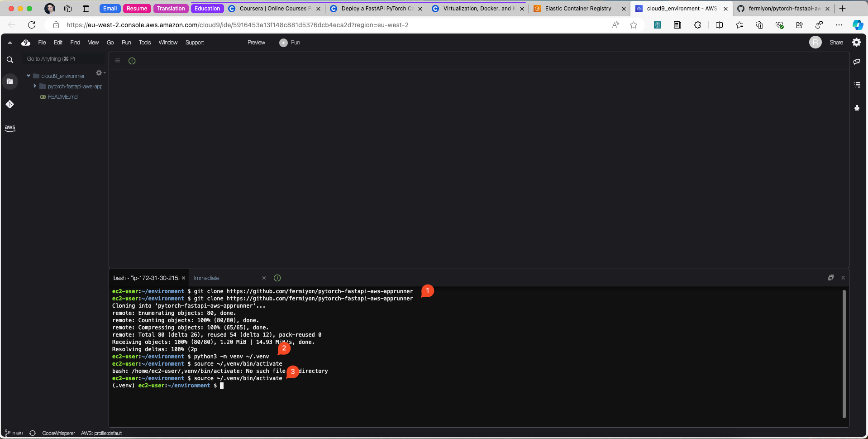Click the user avatar R icon
Image resolution: width=868 pixels, height=439 pixels.
tap(815, 43)
